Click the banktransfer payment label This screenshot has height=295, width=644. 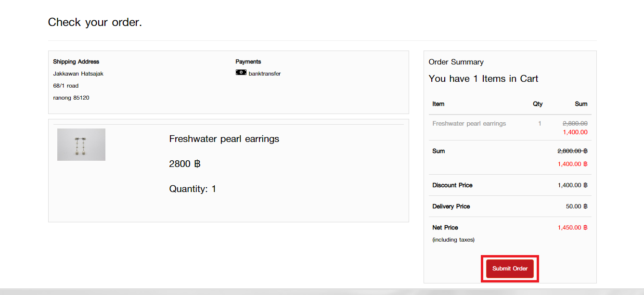point(264,74)
